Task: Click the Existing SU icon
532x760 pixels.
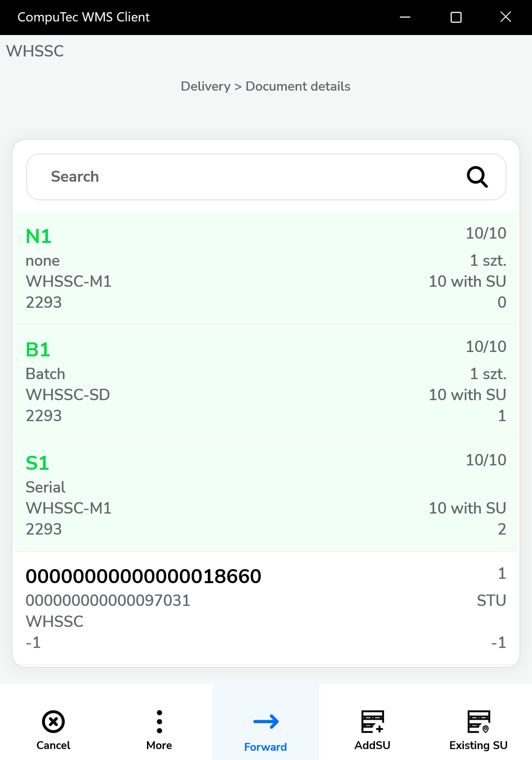Action: pos(479,721)
